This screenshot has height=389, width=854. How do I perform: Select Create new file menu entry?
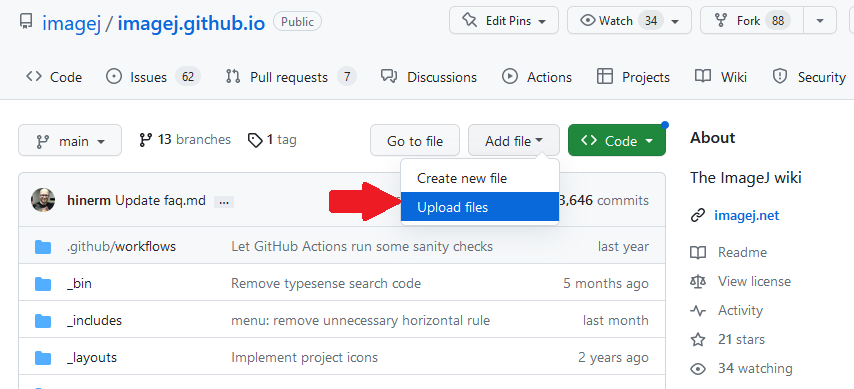click(480, 178)
